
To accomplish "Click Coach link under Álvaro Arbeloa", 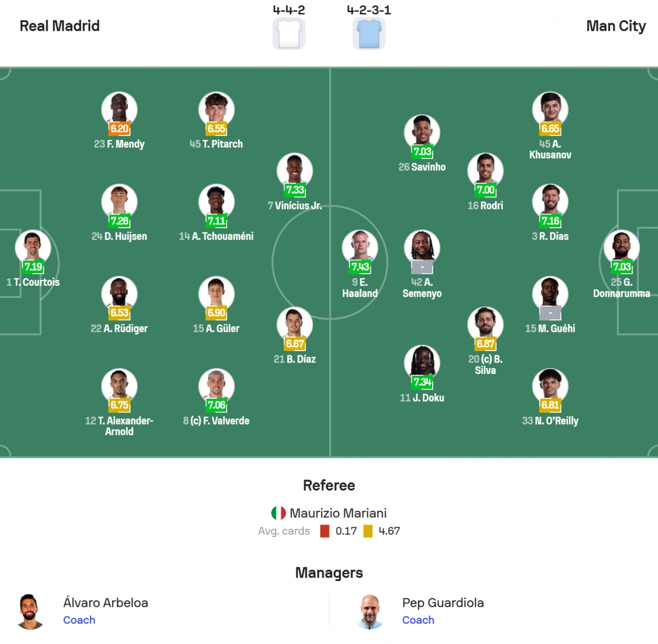I will pos(79,620).
